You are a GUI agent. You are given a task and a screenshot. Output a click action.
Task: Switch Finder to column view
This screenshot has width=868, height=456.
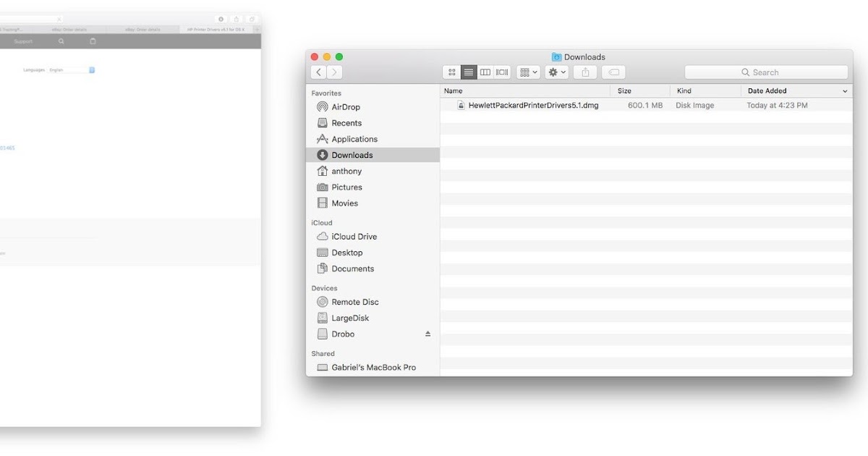[485, 72]
